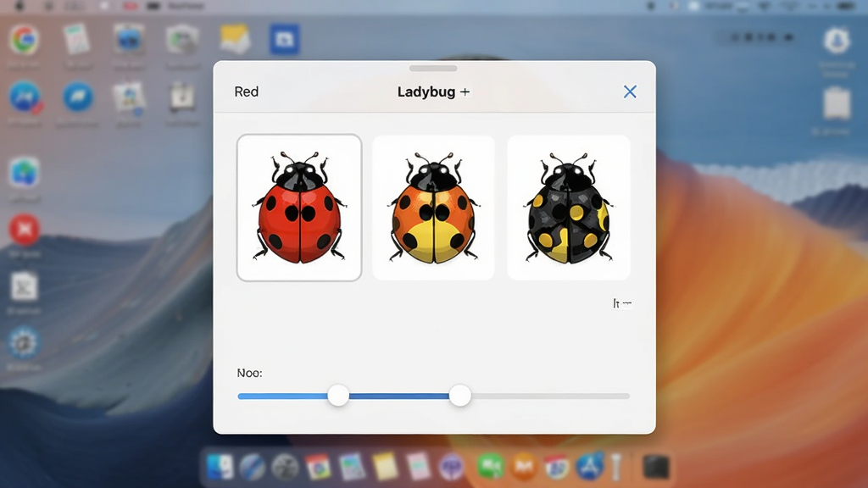Click the grabber handle atop the dialog

[433, 69]
